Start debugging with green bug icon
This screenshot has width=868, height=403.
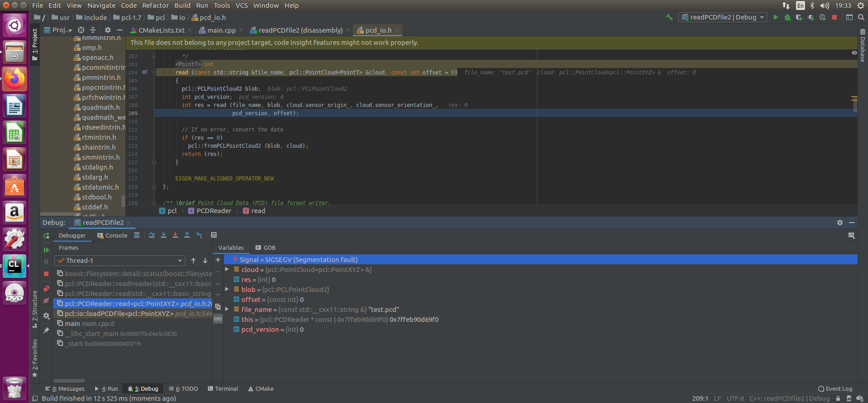(787, 17)
